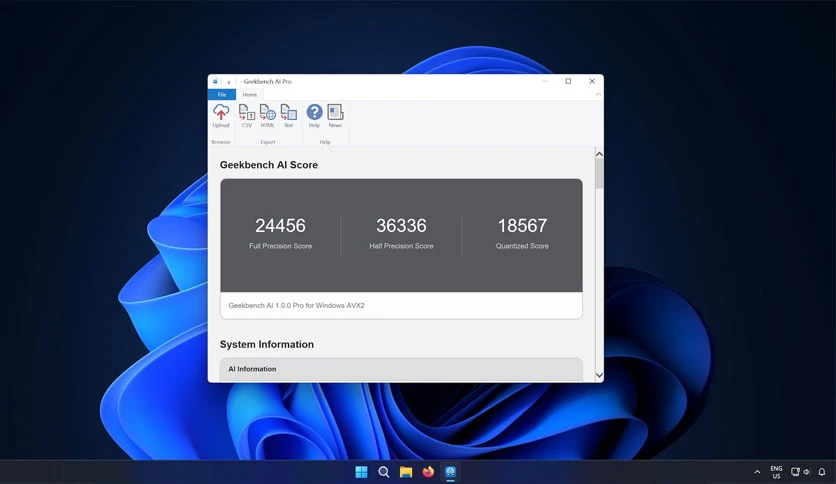Click the Geekbench AI taskbar icon

pos(451,472)
